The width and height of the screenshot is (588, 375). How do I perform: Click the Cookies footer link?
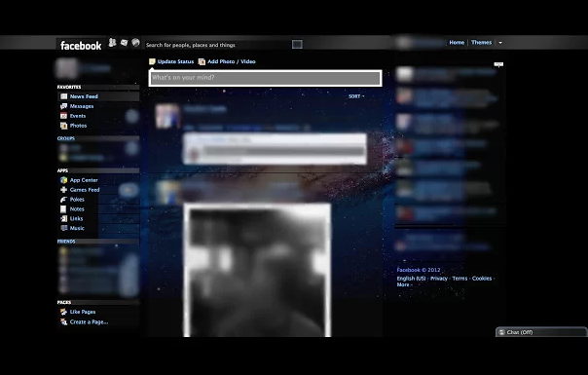(482, 279)
